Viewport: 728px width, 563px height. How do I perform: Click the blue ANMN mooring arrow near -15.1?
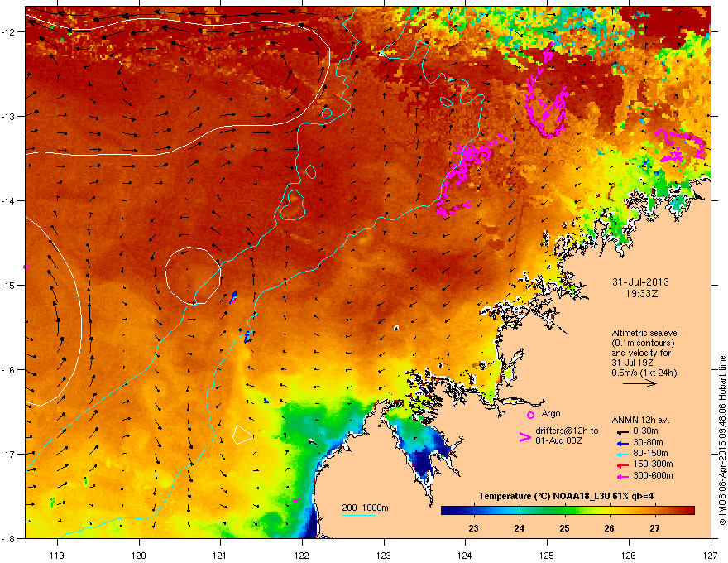[233, 297]
